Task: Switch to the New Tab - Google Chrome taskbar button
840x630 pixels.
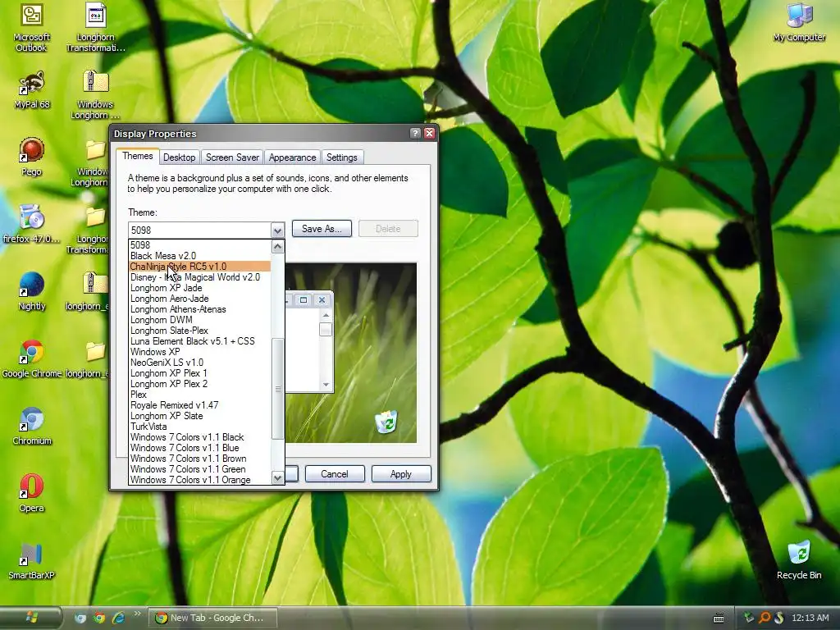Action: click(x=213, y=618)
